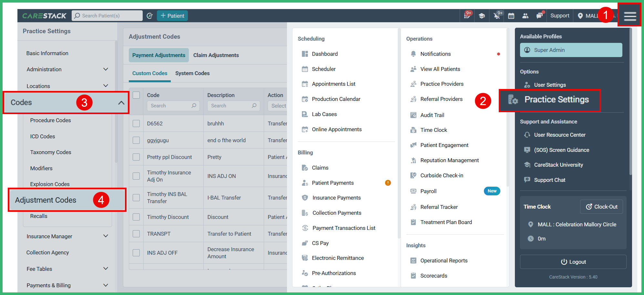
Task: Collapse the Codes section in Practice Settings
Action: tap(122, 102)
